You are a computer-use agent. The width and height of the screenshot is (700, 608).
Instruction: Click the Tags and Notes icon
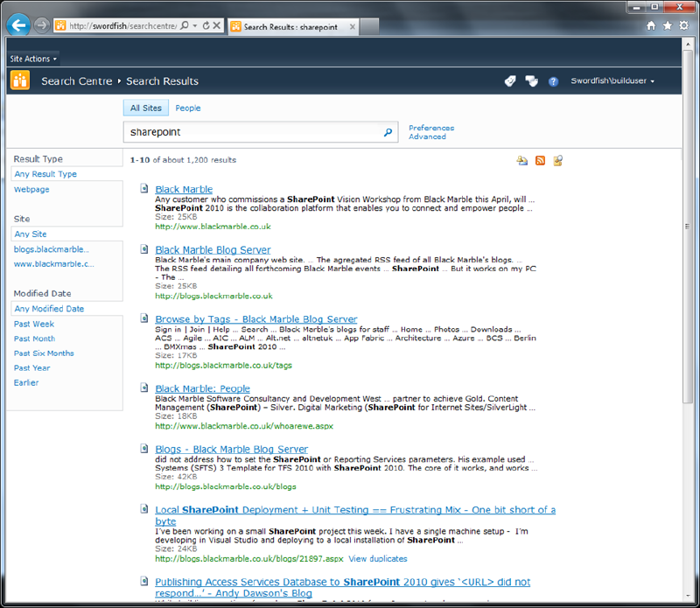(x=531, y=80)
